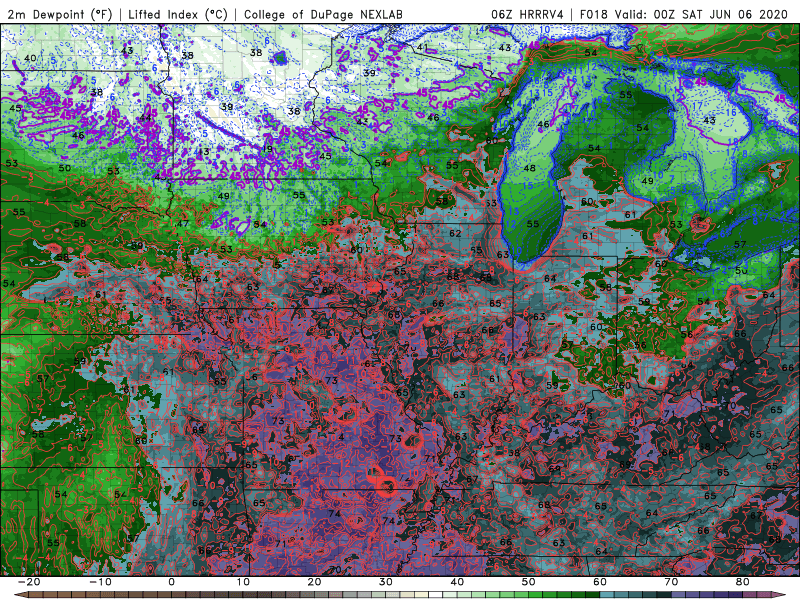Click the '06Z HRRRV4' model run label
800x600 pixels.
point(527,14)
